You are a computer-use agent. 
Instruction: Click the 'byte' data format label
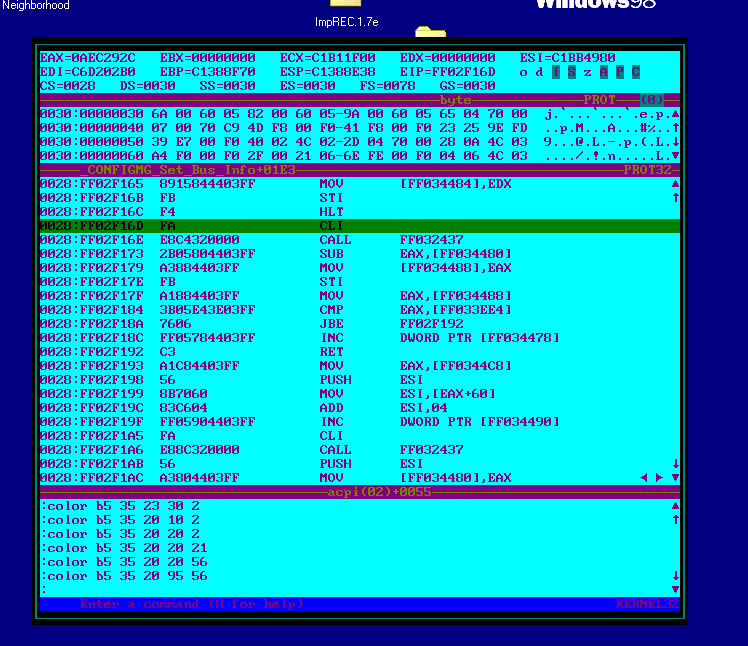tap(456, 100)
